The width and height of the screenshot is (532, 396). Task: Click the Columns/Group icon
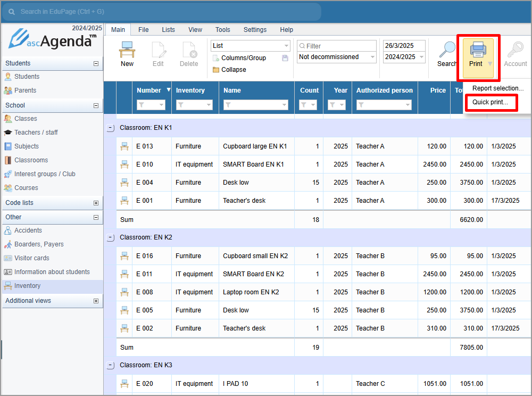click(216, 58)
